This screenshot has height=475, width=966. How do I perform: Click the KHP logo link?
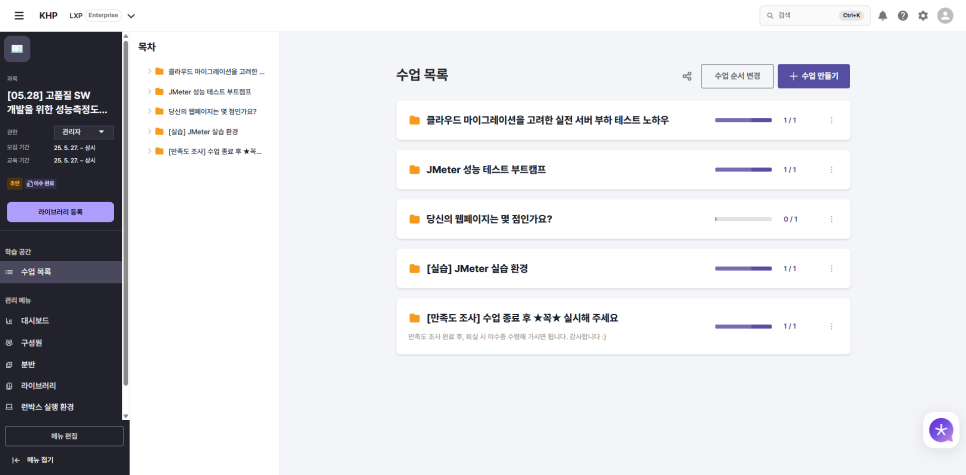48,16
